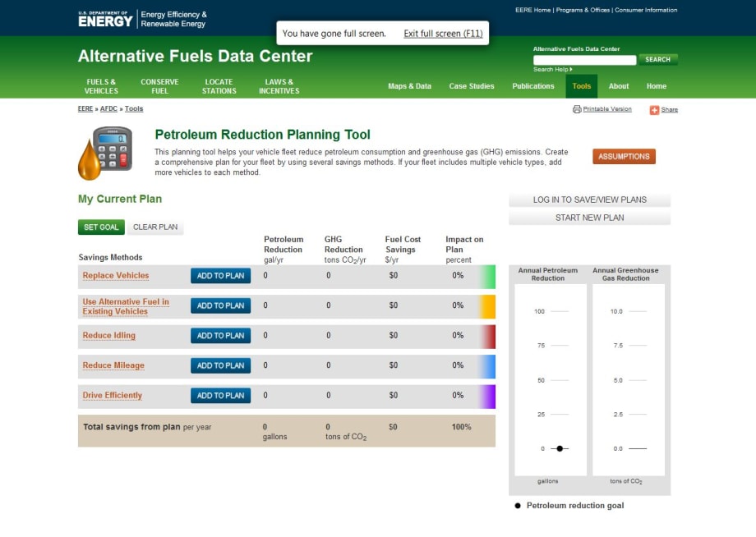Add Drive Efficiently to plan
756x537 pixels.
[220, 396]
